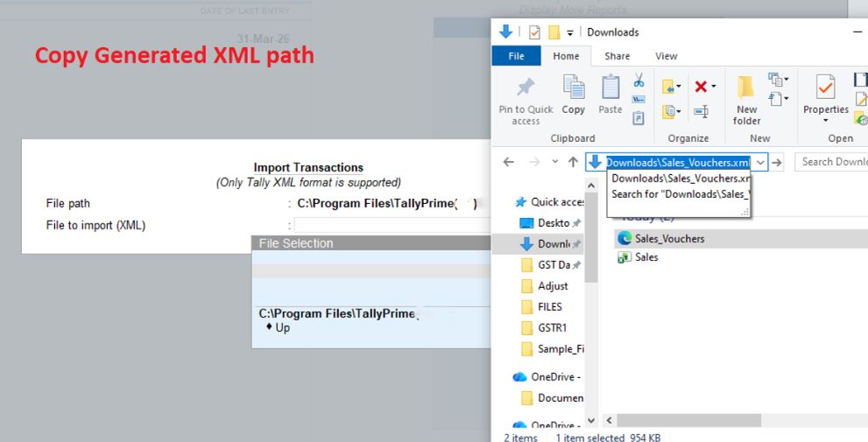Click Pin to Quick access icon
The image size is (868, 442).
point(526,88)
